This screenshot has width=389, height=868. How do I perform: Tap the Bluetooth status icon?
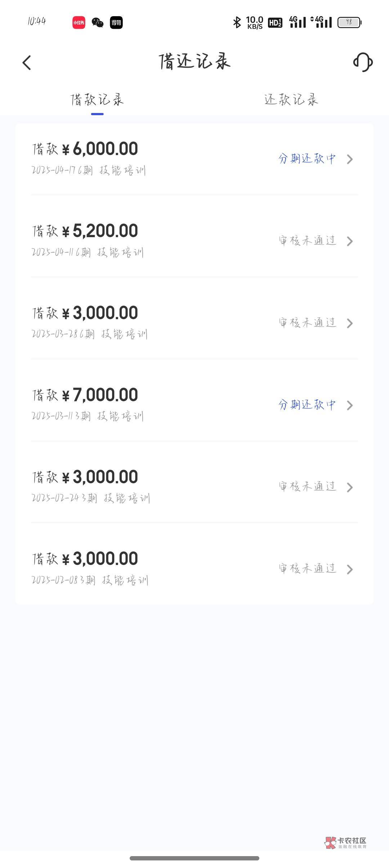237,22
